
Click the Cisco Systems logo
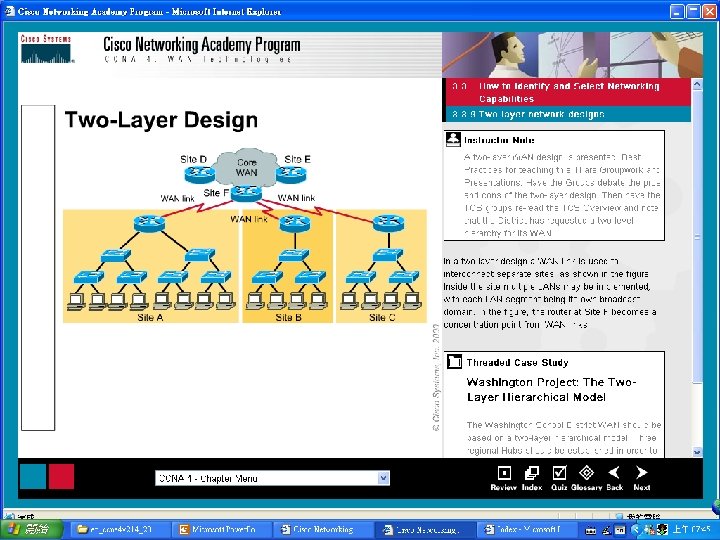click(x=46, y=48)
